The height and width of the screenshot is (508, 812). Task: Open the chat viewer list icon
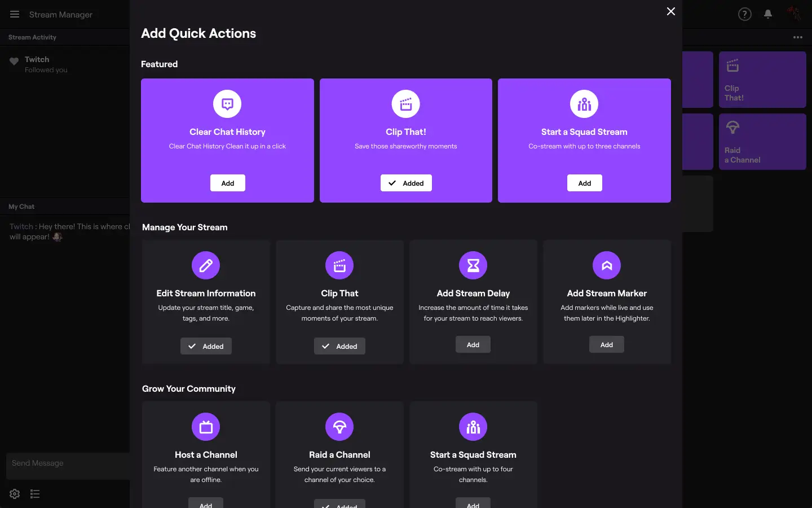pyautogui.click(x=35, y=494)
